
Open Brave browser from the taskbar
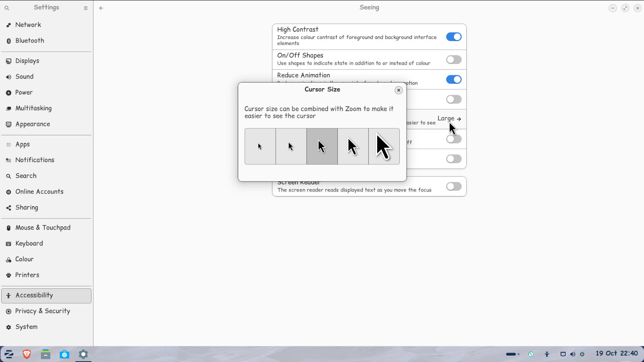[27, 354]
